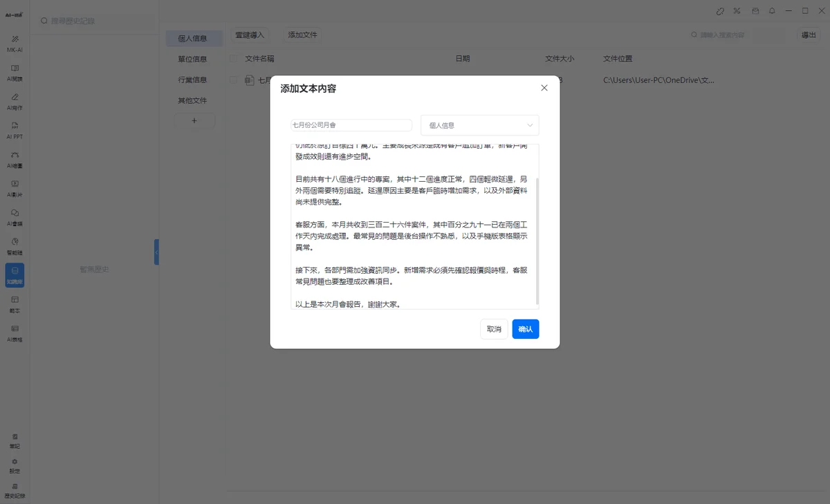Image resolution: width=830 pixels, height=504 pixels.
Task: Close the 添加文本內容 dialog with X
Action: (x=544, y=88)
